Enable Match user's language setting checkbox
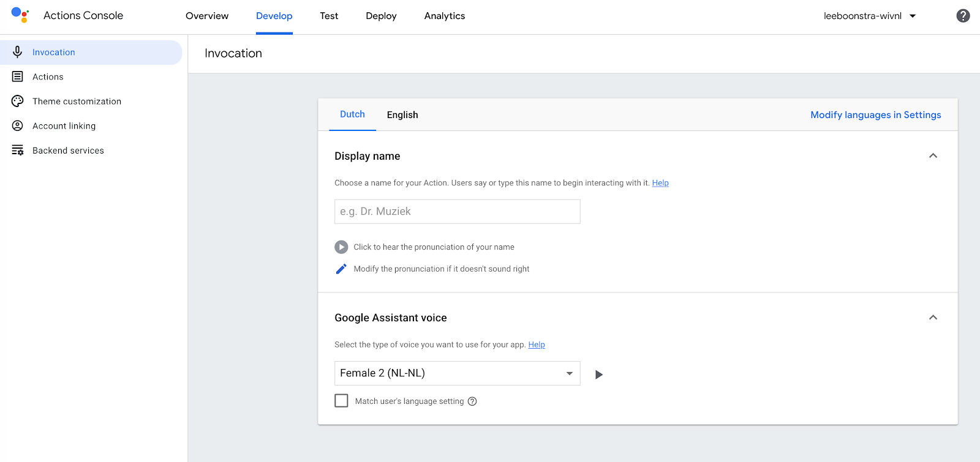The image size is (980, 462). tap(341, 401)
